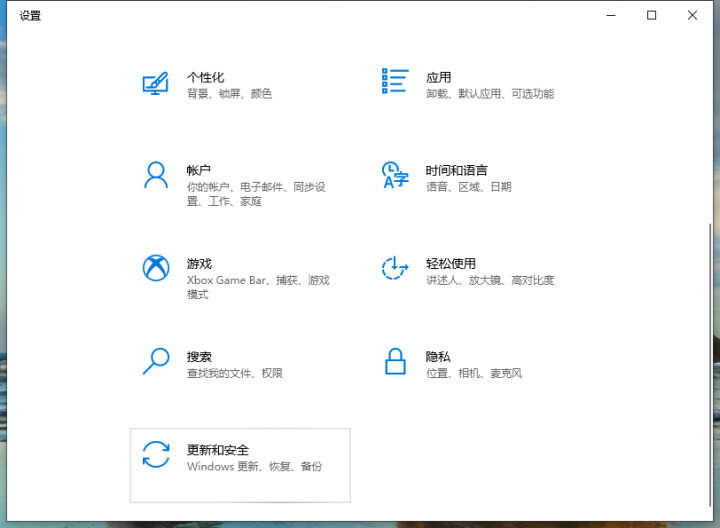
Task: Click the Time & Language (时间和语言) icon
Action: 396,176
